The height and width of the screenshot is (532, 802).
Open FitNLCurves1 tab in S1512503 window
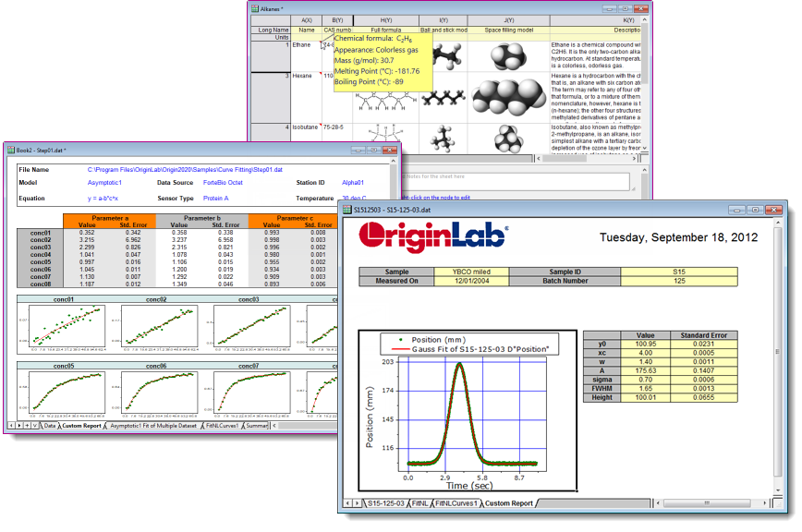click(x=456, y=503)
